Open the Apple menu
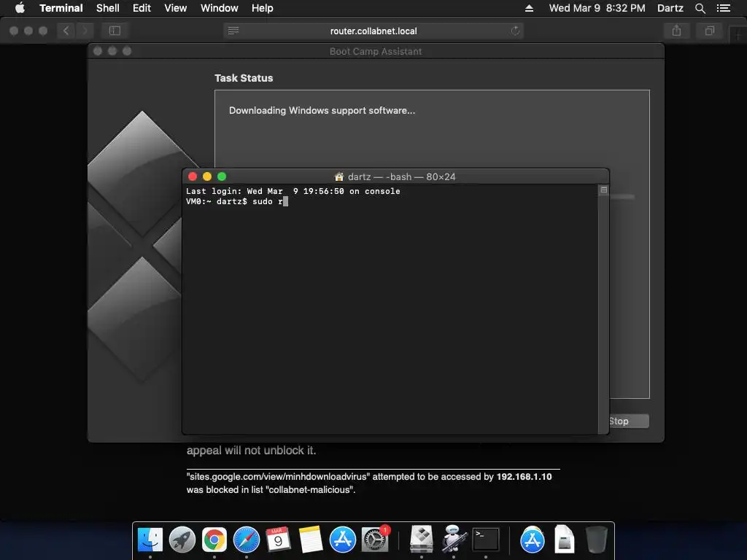 click(x=20, y=8)
